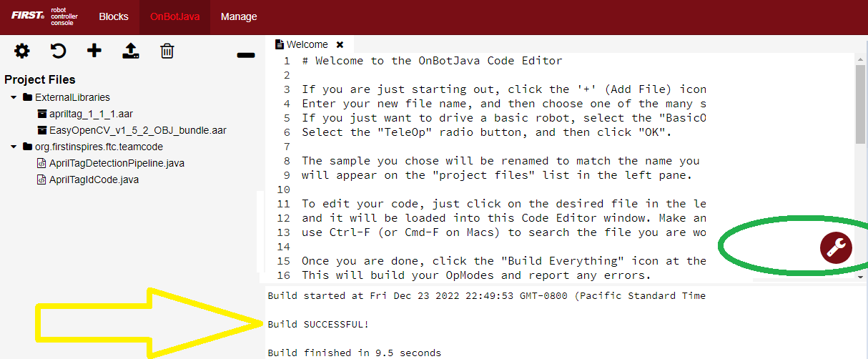
Task: Open AprilTagIdCode.java file
Action: coord(94,179)
